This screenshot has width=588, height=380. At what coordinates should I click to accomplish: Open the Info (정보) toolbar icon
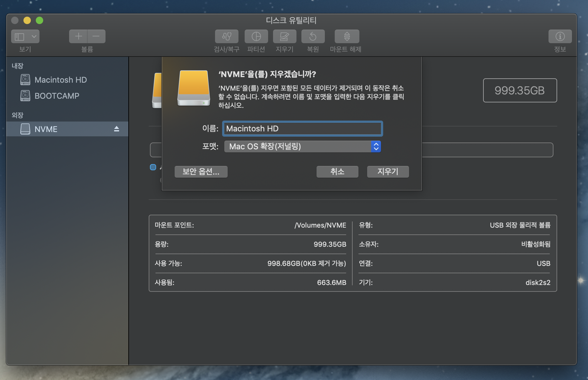[560, 36]
